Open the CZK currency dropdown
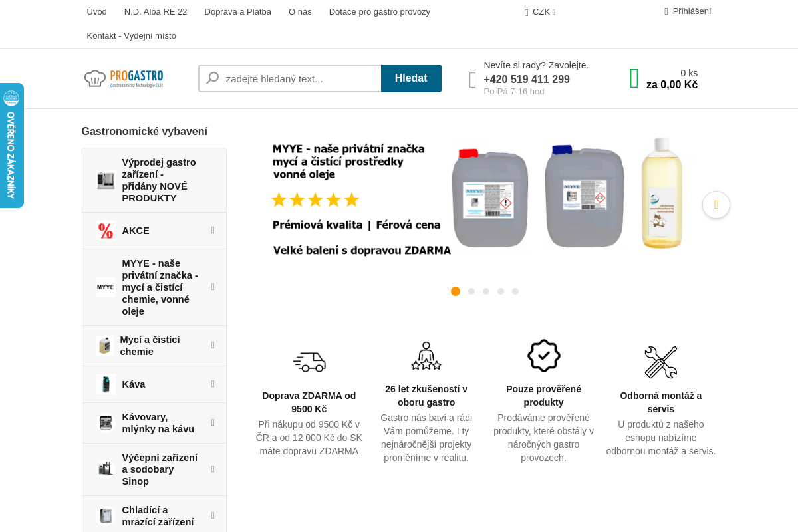 (541, 12)
